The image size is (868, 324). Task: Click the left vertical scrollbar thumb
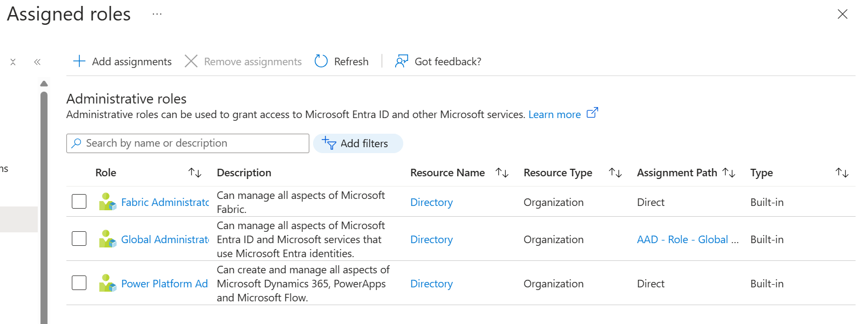tap(44, 208)
